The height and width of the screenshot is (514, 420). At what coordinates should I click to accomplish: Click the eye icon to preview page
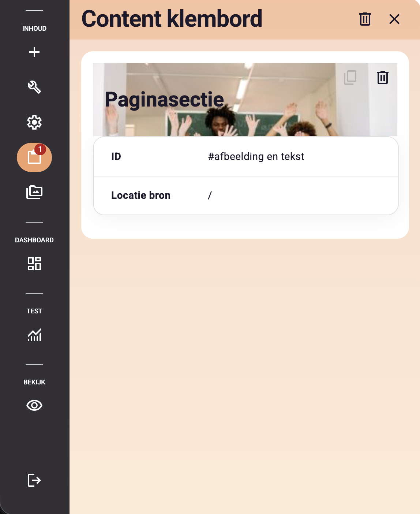click(x=34, y=405)
